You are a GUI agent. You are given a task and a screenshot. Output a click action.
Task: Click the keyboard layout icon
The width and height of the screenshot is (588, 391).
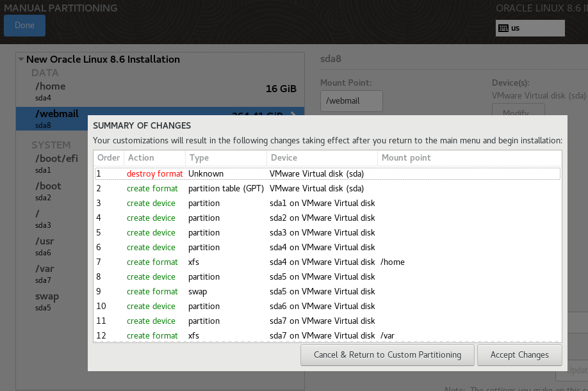(503, 28)
